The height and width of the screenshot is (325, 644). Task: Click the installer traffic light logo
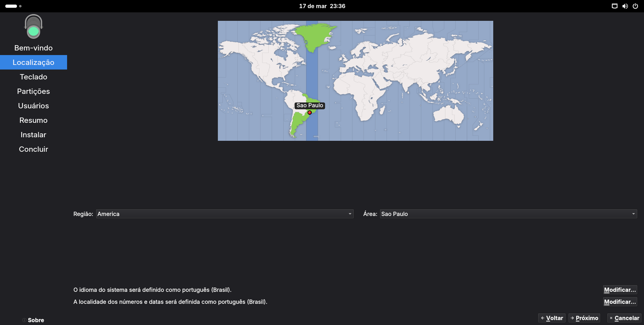[34, 27]
